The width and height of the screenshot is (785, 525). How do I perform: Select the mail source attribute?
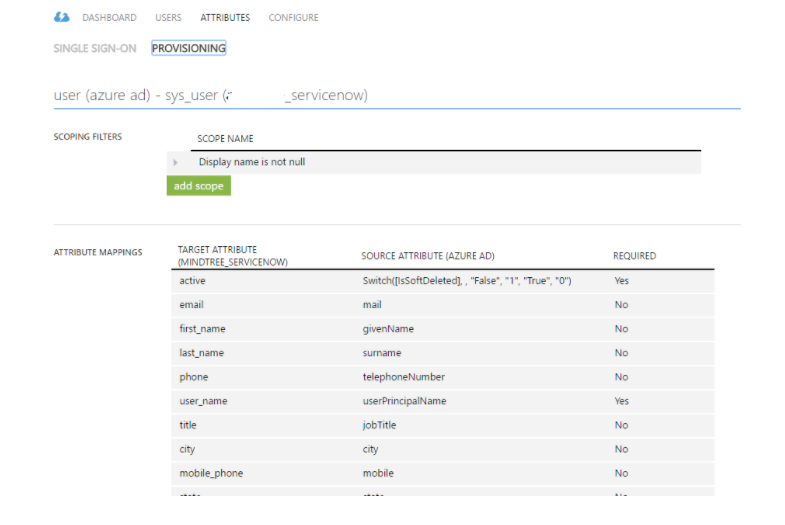click(372, 305)
